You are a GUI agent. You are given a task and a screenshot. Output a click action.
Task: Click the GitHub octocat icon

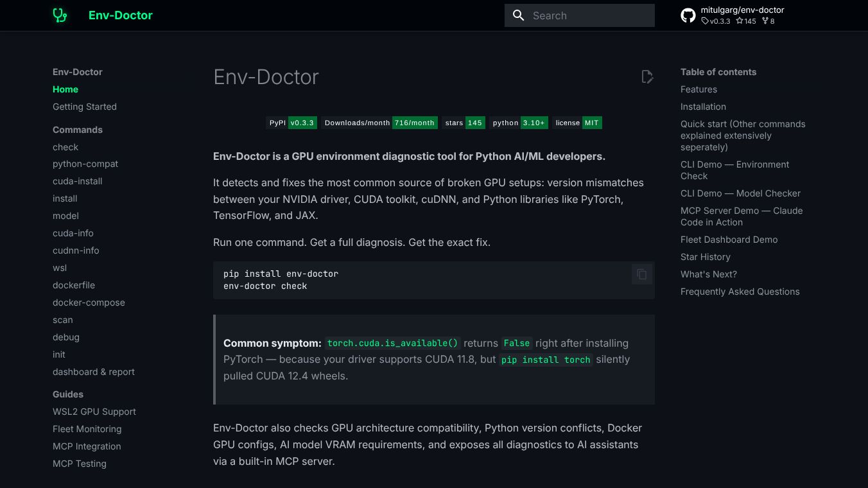688,15
